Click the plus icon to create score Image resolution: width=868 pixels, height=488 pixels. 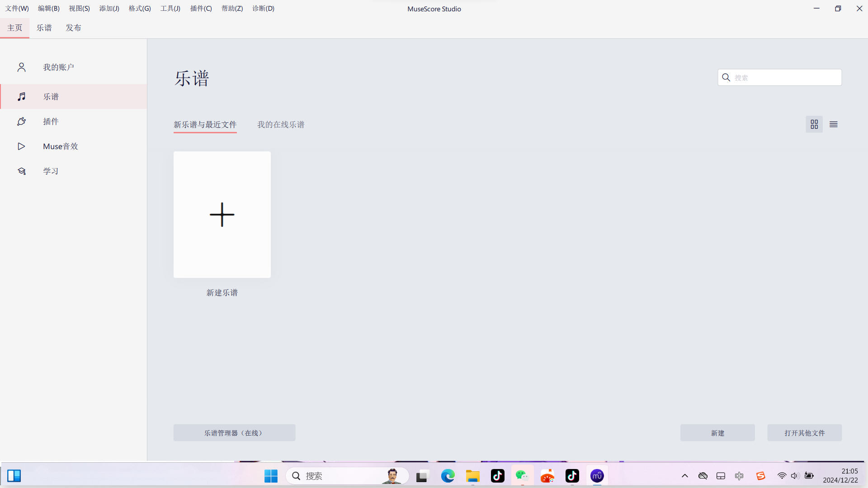pos(222,215)
